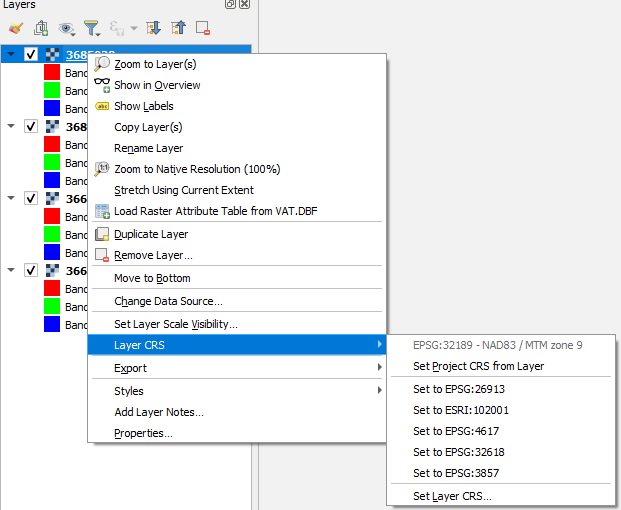Open the expression filter dropdown arrow
The width and height of the screenshot is (621, 510).
134,28
